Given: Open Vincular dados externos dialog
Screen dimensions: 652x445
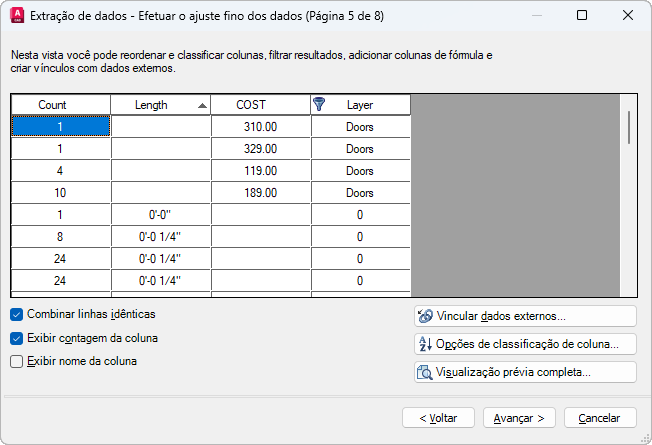Looking at the screenshot, I should [525, 316].
